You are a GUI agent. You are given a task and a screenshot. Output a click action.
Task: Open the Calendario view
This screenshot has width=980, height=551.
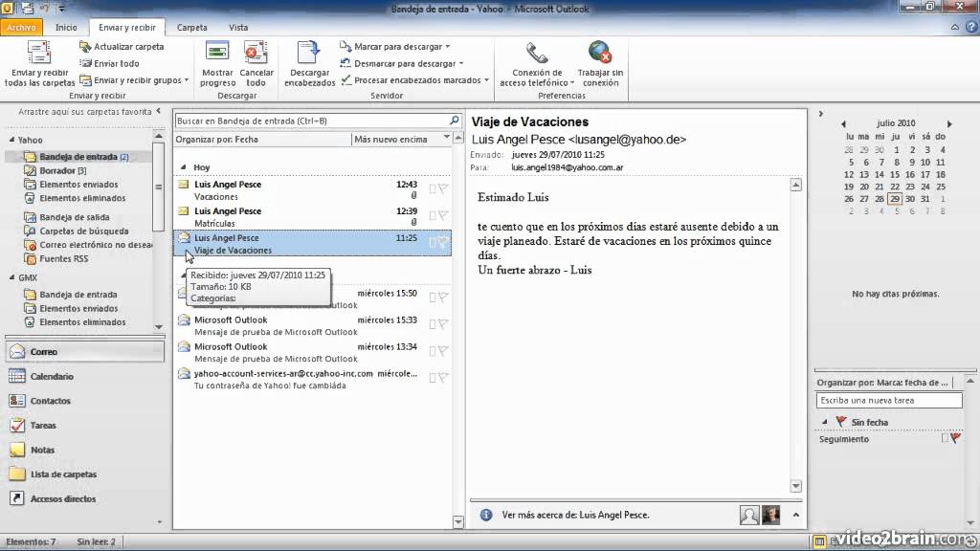84,376
